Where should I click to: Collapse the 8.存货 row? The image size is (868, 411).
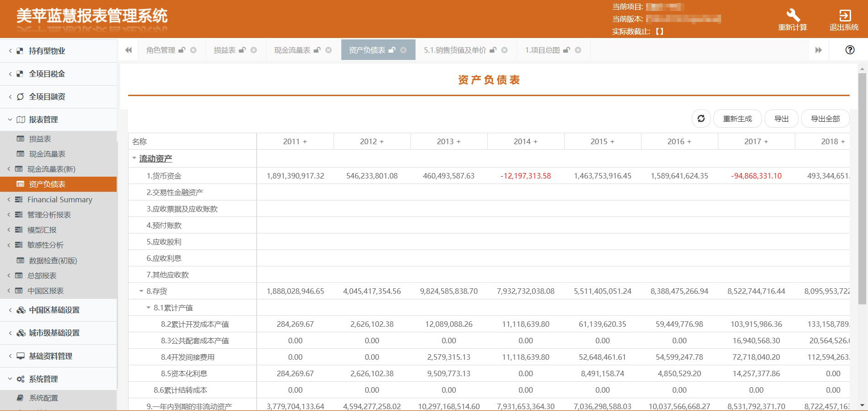(141, 291)
